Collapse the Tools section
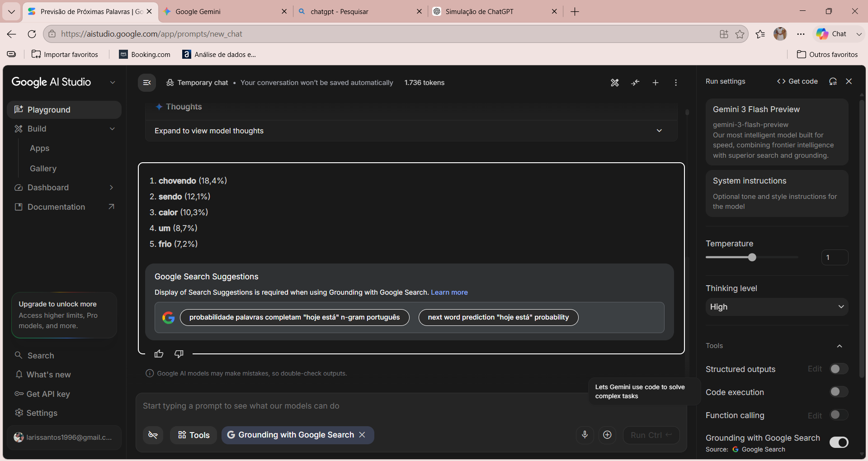The width and height of the screenshot is (868, 461). click(x=840, y=346)
